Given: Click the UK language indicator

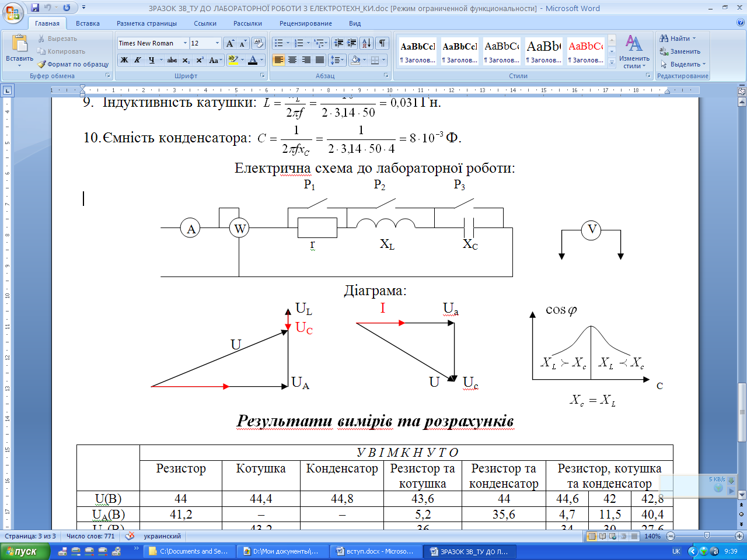Looking at the screenshot, I should (676, 551).
